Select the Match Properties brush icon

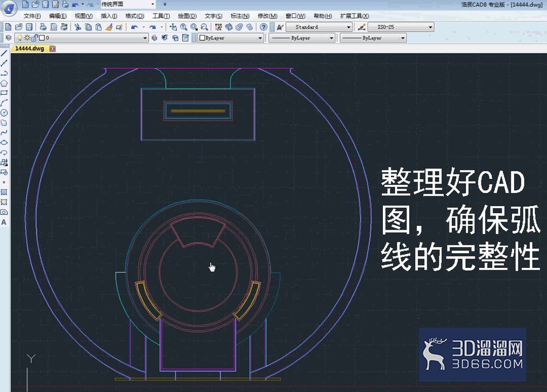click(109, 27)
